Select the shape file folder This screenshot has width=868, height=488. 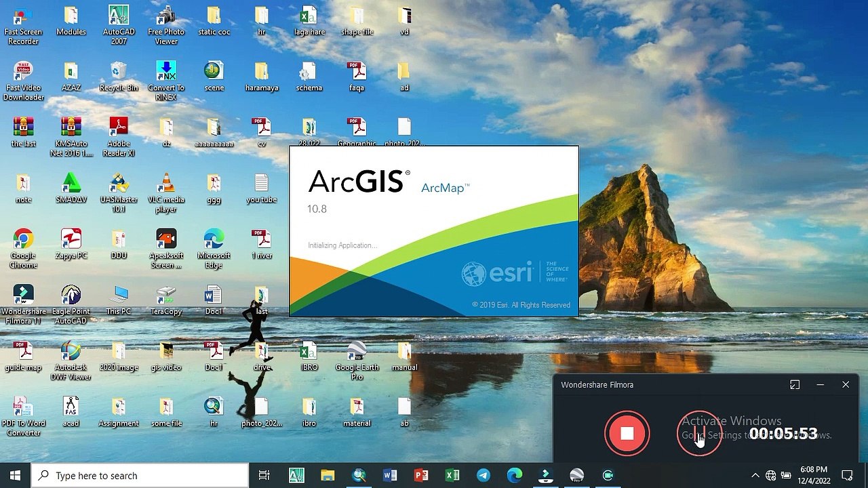click(357, 21)
